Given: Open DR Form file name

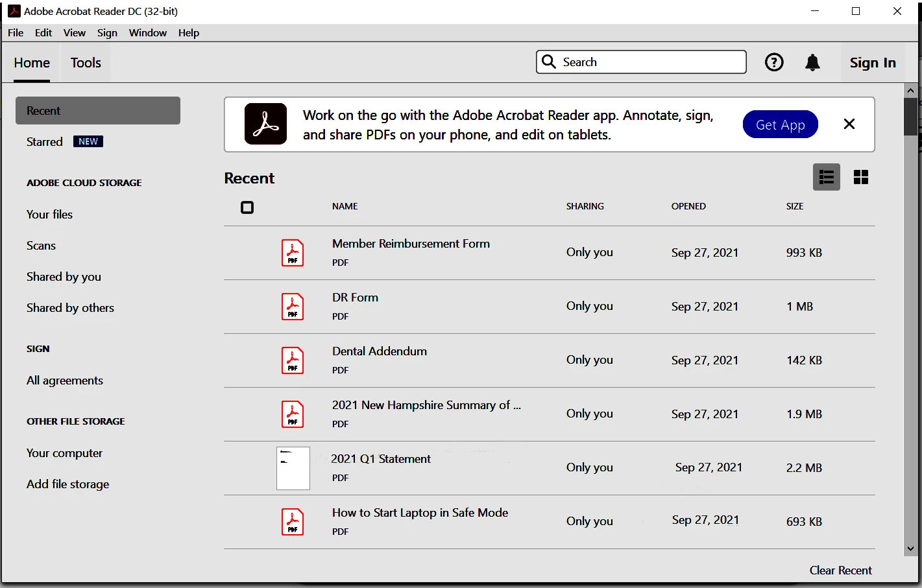Looking at the screenshot, I should 355,298.
